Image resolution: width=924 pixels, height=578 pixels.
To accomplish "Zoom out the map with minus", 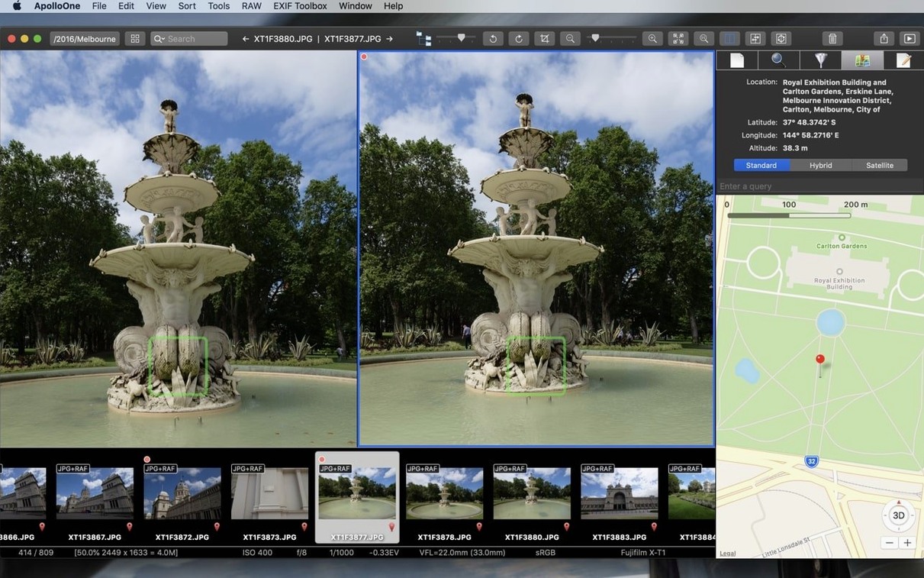I will tap(890, 543).
